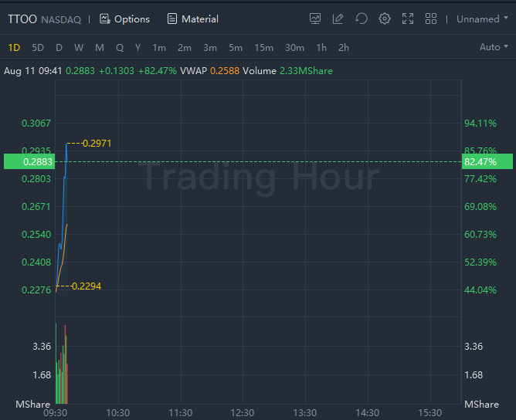The width and height of the screenshot is (516, 420).
Task: Open the Material documents button
Action: click(x=192, y=19)
